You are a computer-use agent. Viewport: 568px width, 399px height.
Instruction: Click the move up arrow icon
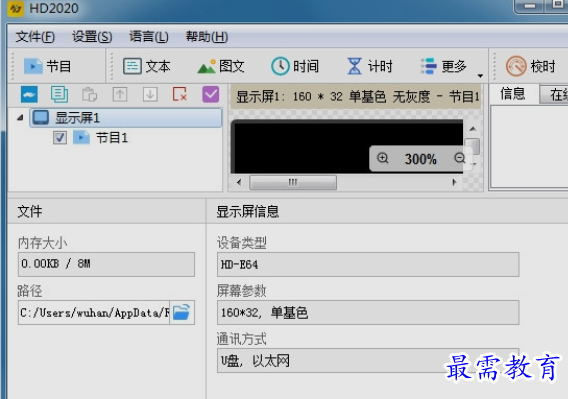[120, 95]
